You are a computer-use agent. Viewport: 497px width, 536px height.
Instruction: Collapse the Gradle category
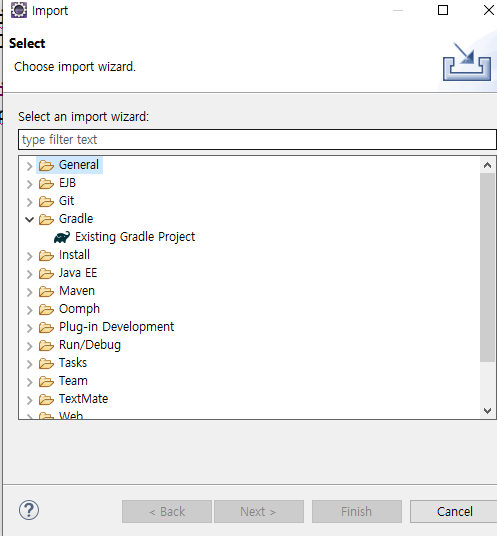click(30, 219)
